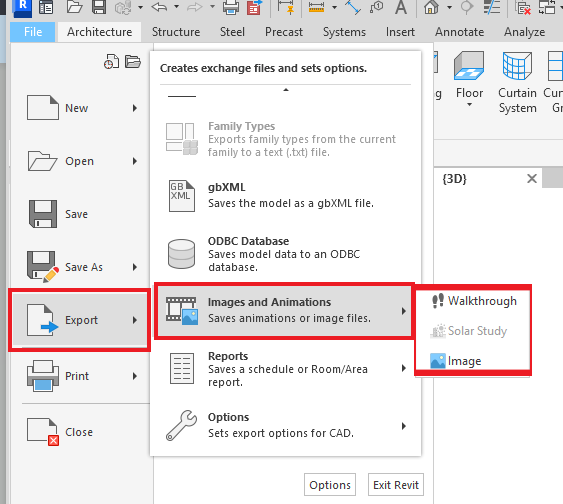Click the Synchronize with Central icon
Viewport: 563px width, 504px height.
click(x=123, y=8)
